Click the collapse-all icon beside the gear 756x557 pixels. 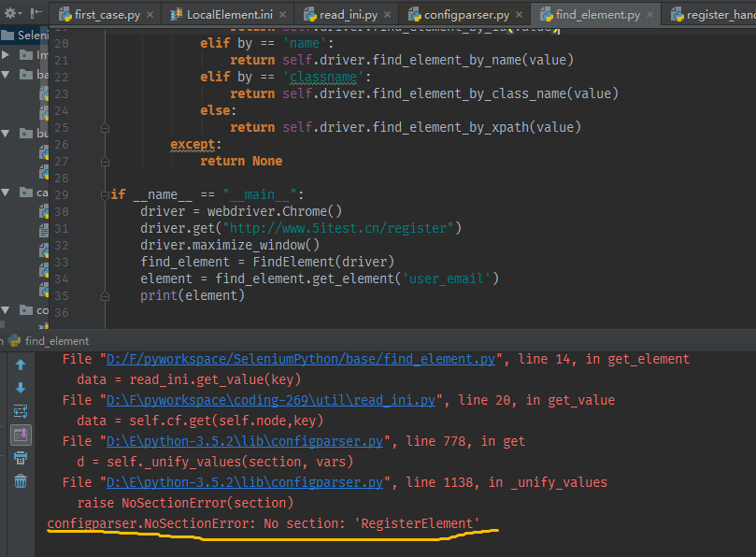coord(37,14)
